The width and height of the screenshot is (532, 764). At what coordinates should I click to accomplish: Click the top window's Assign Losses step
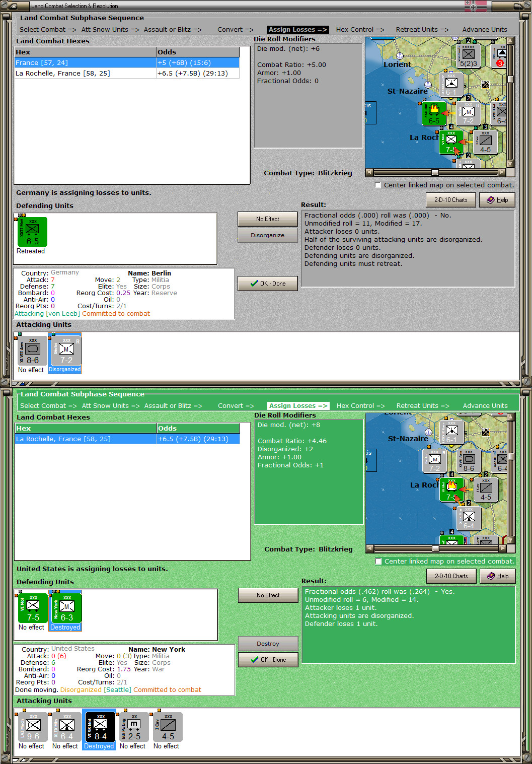[x=297, y=30]
